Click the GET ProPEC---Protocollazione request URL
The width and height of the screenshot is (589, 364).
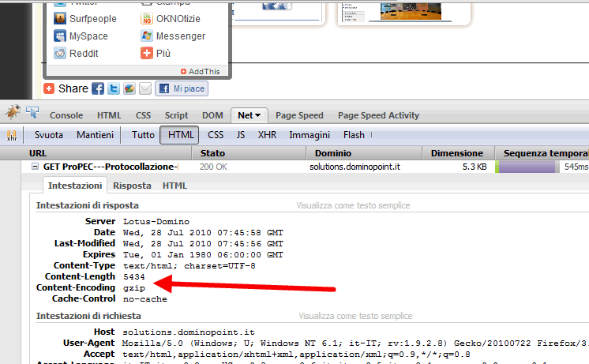tap(111, 167)
